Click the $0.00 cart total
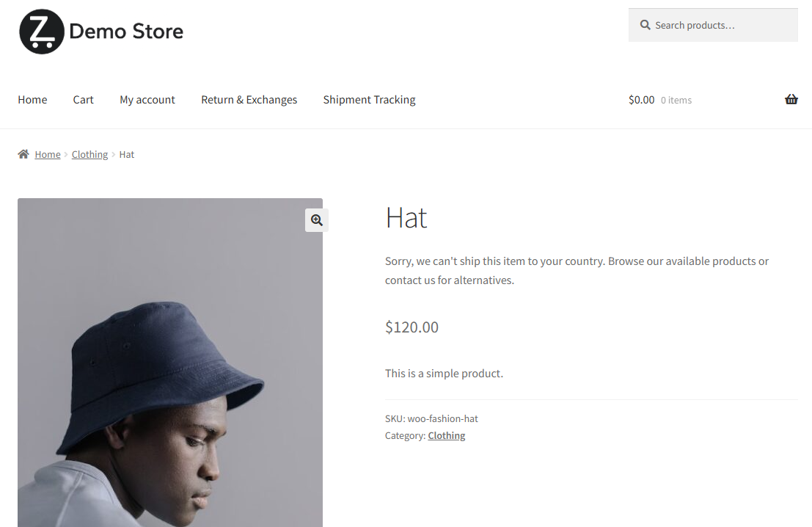Screen dimensions: 812x527 pos(642,100)
